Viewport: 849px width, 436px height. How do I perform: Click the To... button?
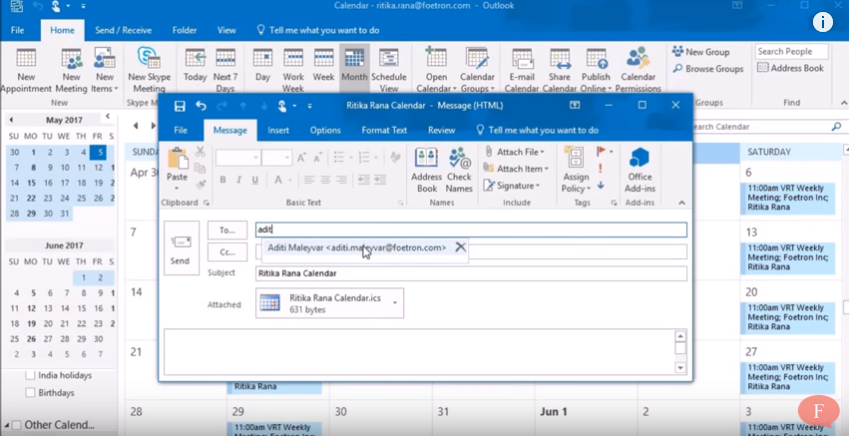pyautogui.click(x=227, y=230)
